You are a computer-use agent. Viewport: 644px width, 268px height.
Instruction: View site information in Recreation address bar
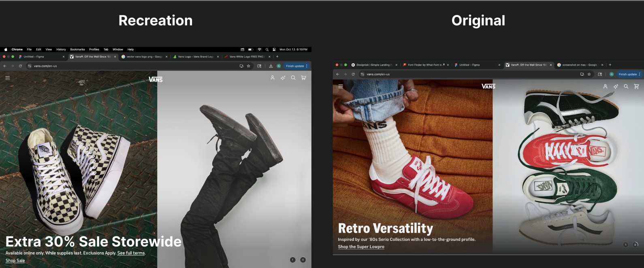coord(30,66)
